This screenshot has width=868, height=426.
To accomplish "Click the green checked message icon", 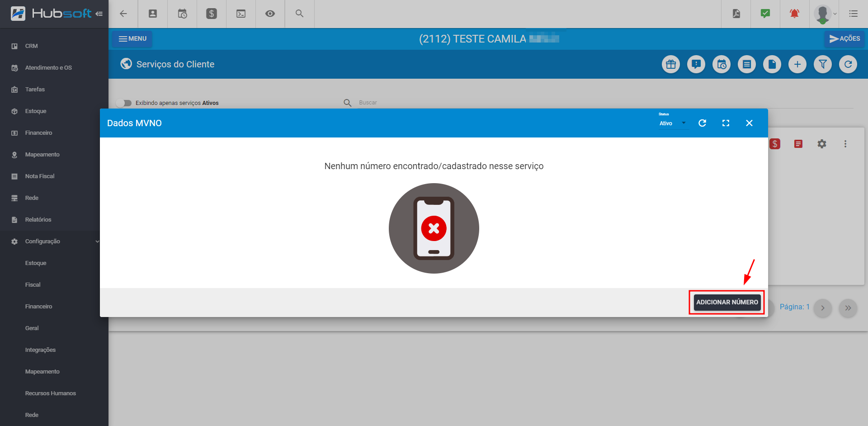I will point(765,14).
